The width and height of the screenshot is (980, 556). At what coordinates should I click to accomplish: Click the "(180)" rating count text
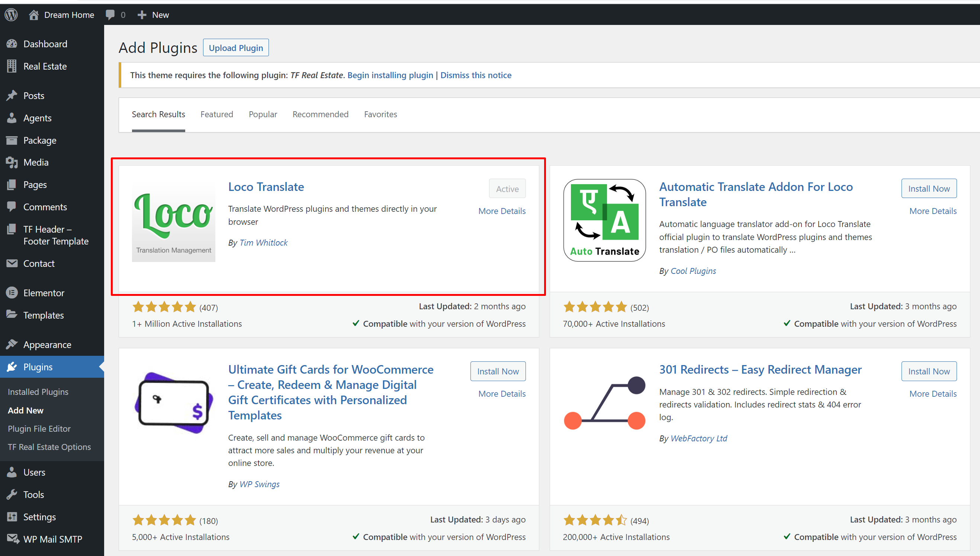pyautogui.click(x=208, y=521)
